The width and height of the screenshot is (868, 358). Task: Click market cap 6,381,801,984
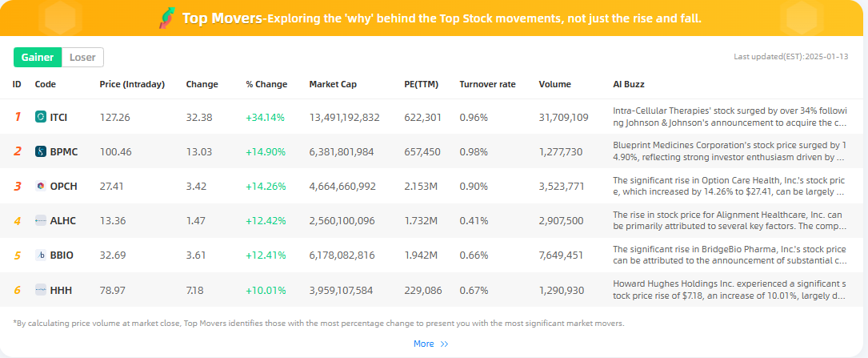click(342, 152)
